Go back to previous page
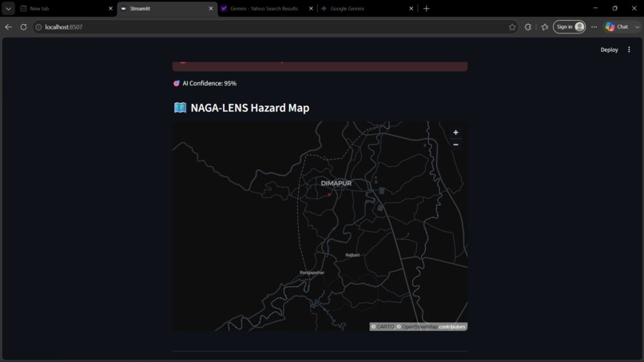 coord(8,26)
